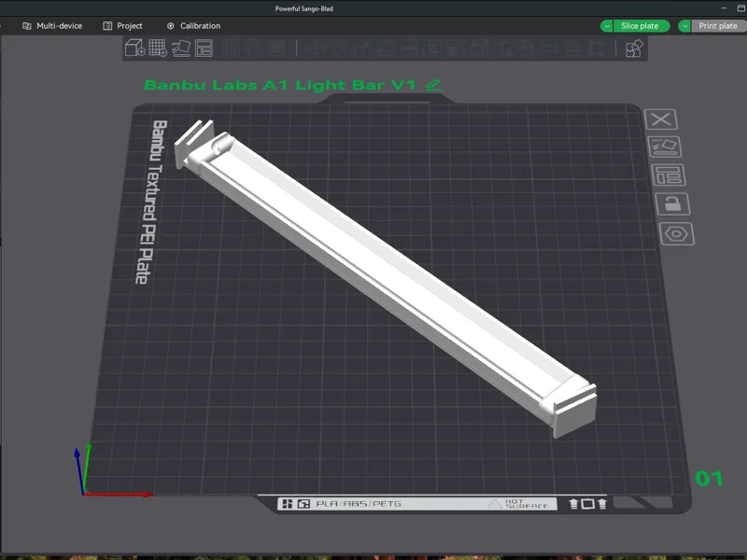The height and width of the screenshot is (560, 747).
Task: Click the pencil icon to rename plate
Action: [x=433, y=85]
